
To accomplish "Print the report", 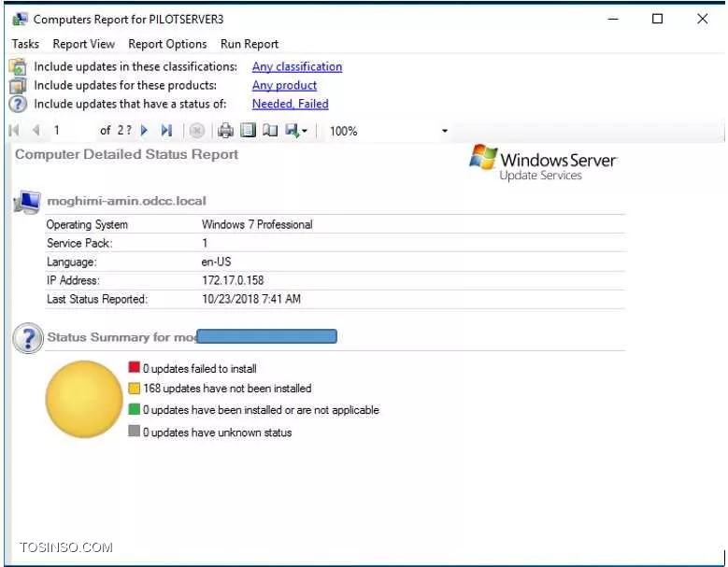I will tap(225, 131).
